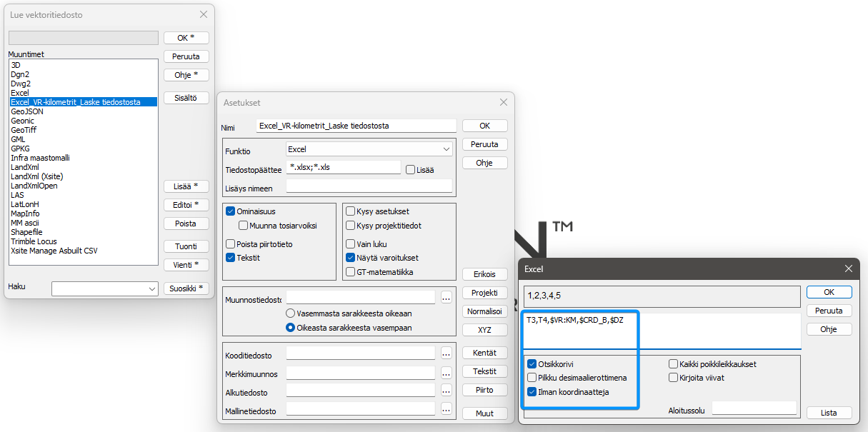This screenshot has height=432, width=868.
Task: Toggle the GT-matematiikka checkbox
Action: tap(351, 271)
